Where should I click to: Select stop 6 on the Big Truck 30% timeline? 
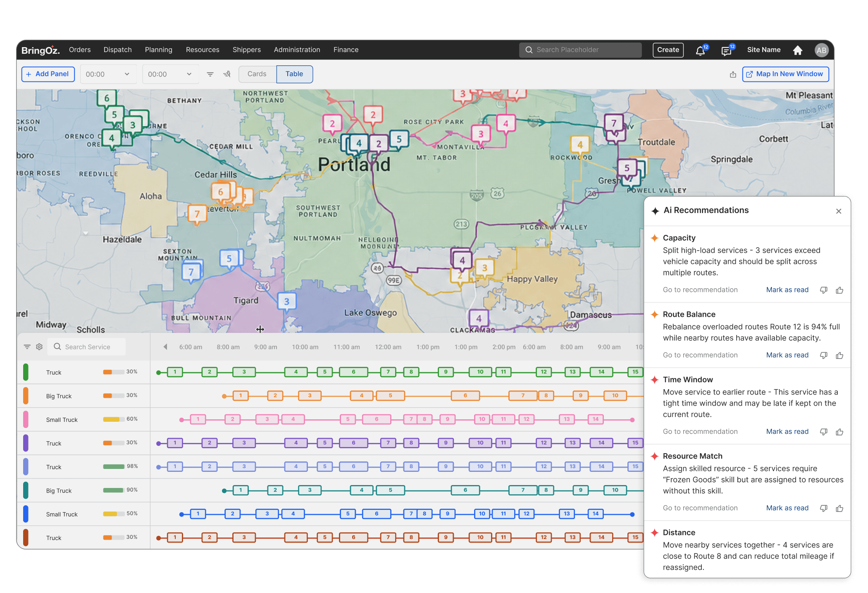click(x=465, y=396)
